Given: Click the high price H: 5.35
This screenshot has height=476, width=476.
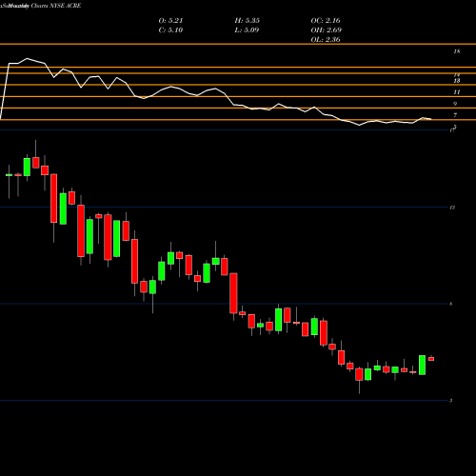Looking at the screenshot, I should pos(248,21).
